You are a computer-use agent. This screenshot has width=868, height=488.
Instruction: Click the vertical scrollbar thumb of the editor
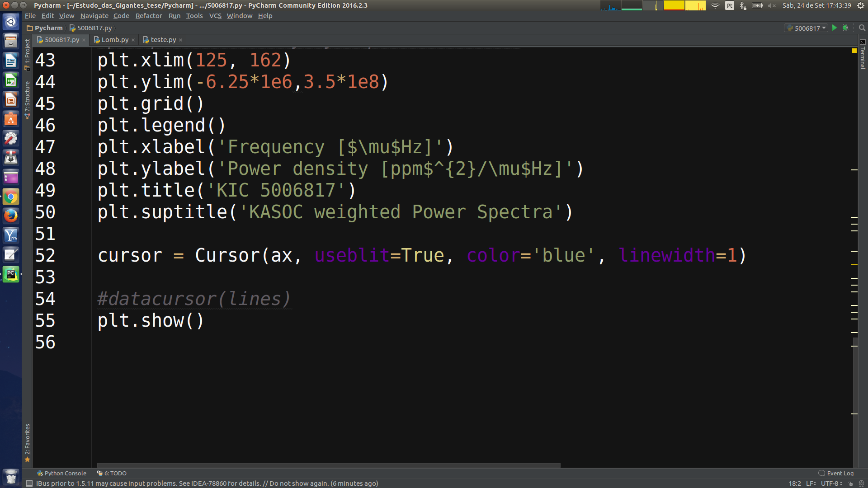tap(855, 402)
